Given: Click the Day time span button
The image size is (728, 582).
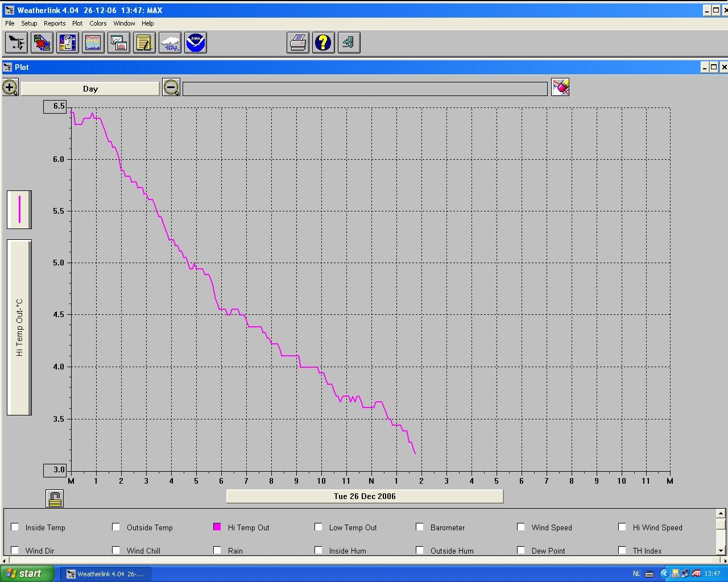Looking at the screenshot, I should (90, 89).
